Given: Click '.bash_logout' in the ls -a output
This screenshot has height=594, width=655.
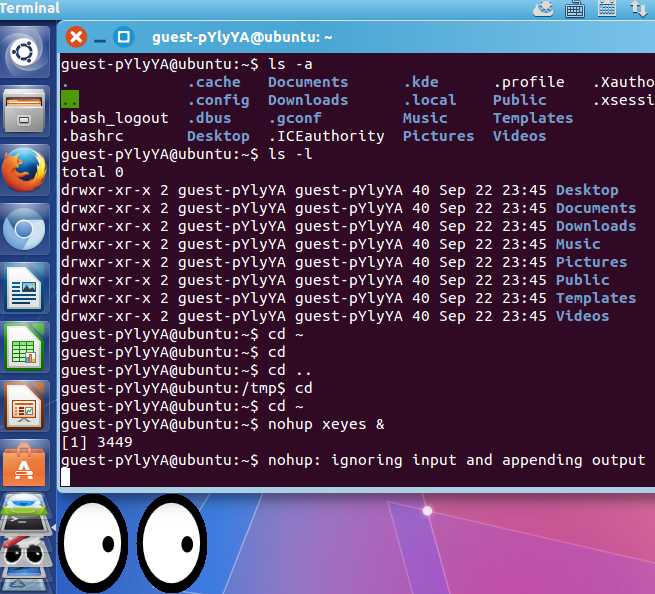Looking at the screenshot, I should (115, 118).
